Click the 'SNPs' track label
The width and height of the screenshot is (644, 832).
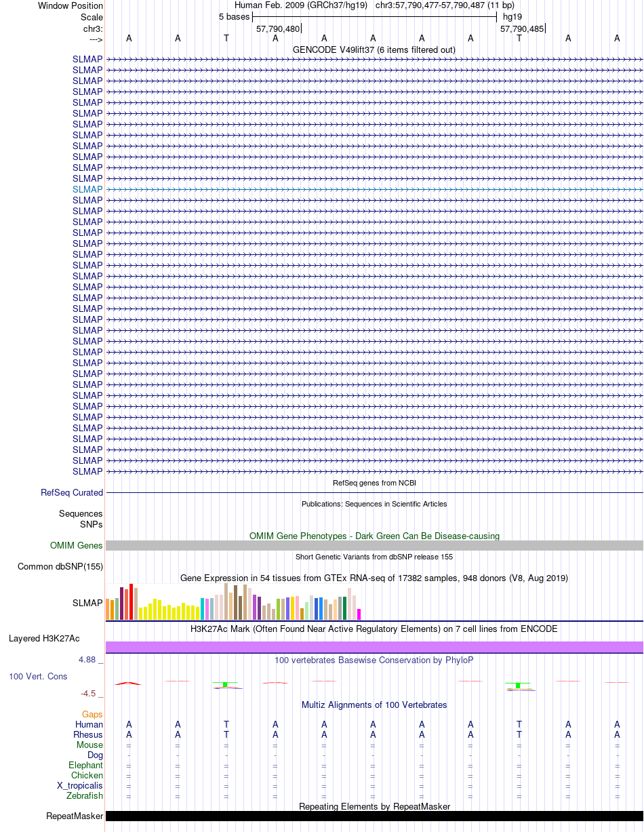click(92, 524)
